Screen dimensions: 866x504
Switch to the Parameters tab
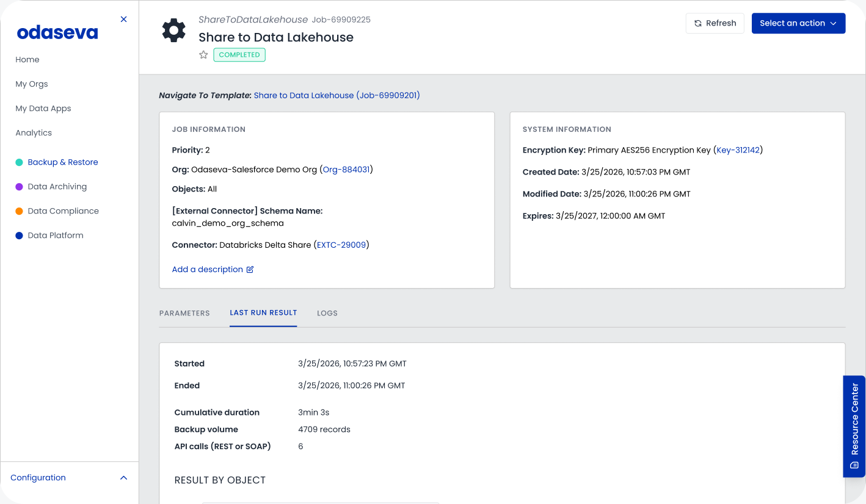[184, 313]
